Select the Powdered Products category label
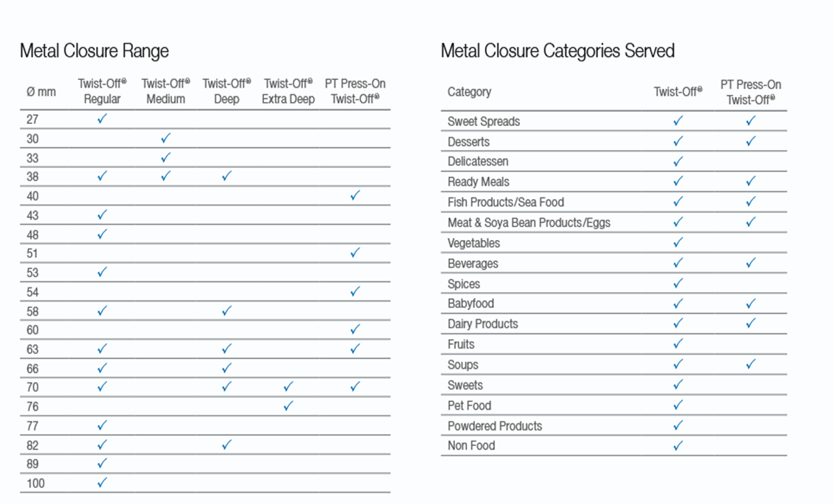 pos(495,426)
